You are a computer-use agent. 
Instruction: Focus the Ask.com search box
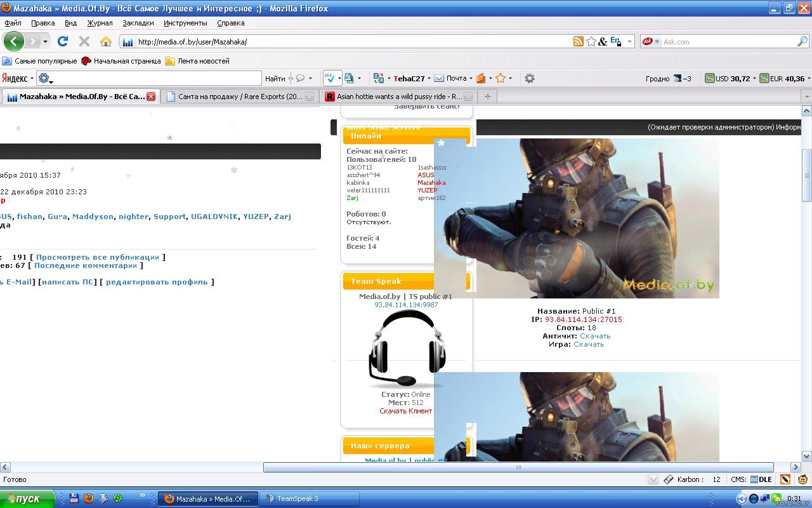(x=729, y=42)
